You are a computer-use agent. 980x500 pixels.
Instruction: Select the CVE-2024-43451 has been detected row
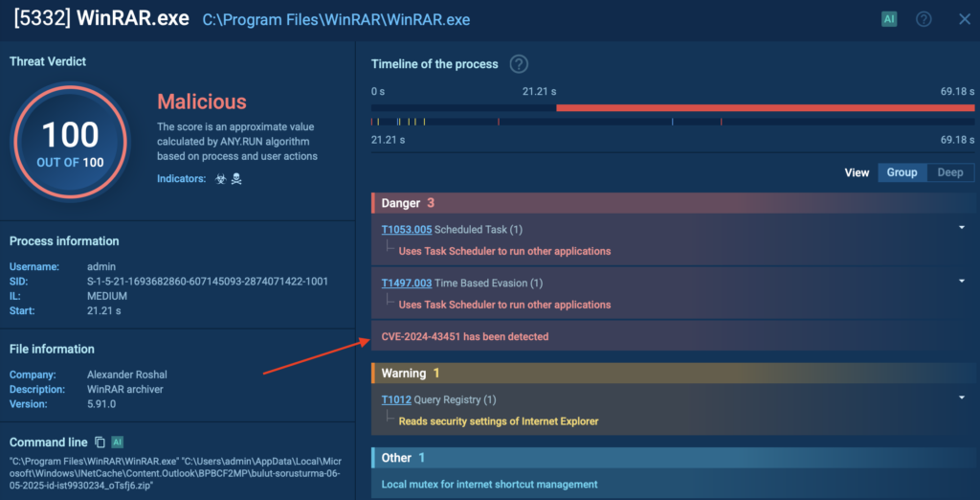[673, 336]
